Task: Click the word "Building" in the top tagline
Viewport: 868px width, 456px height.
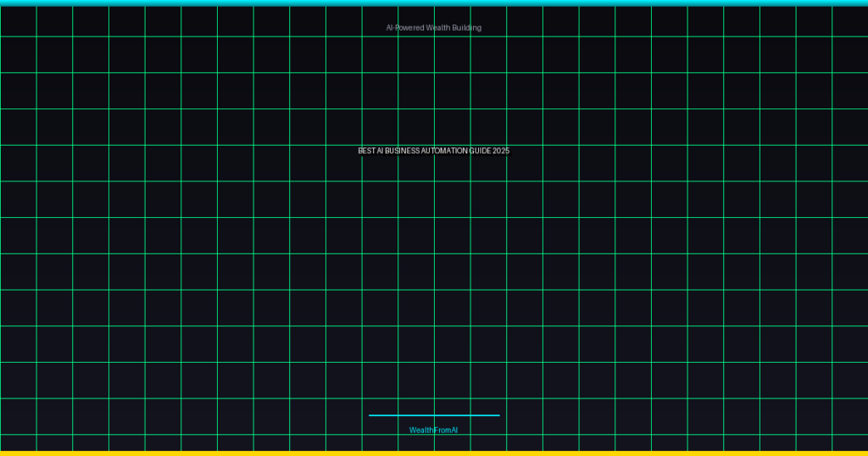Action: coord(466,28)
